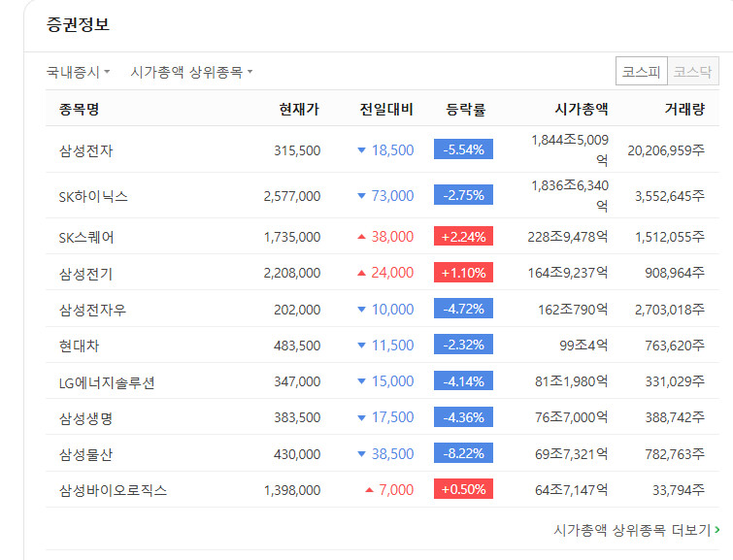This screenshot has height=560, width=733.
Task: Click the 483,500 current price value
Action: pos(297,346)
